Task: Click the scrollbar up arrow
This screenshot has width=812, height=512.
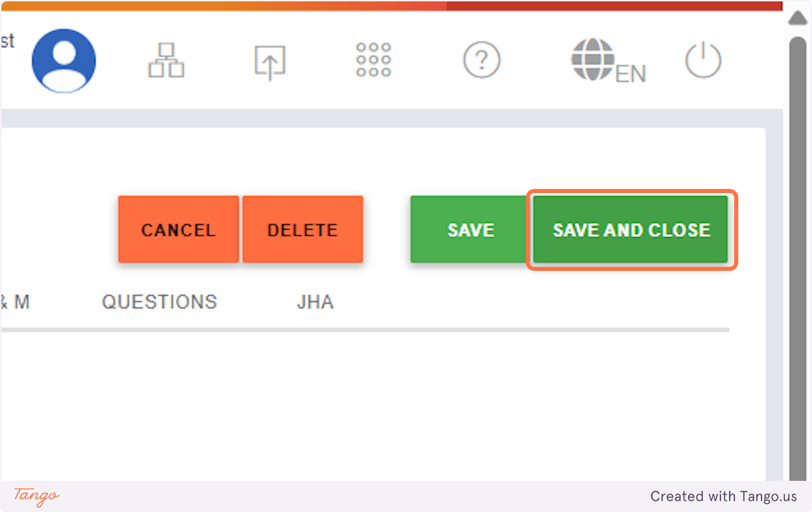Action: (x=797, y=18)
